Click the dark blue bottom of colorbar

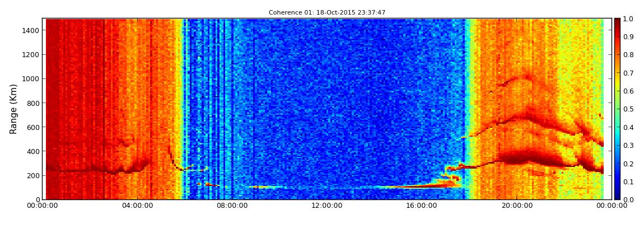618,197
